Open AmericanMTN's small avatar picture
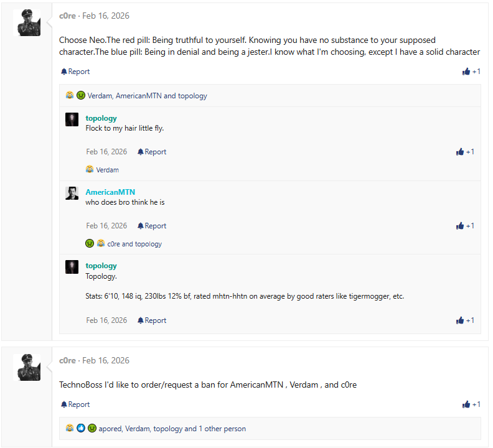The height and width of the screenshot is (448, 493). pos(72,194)
